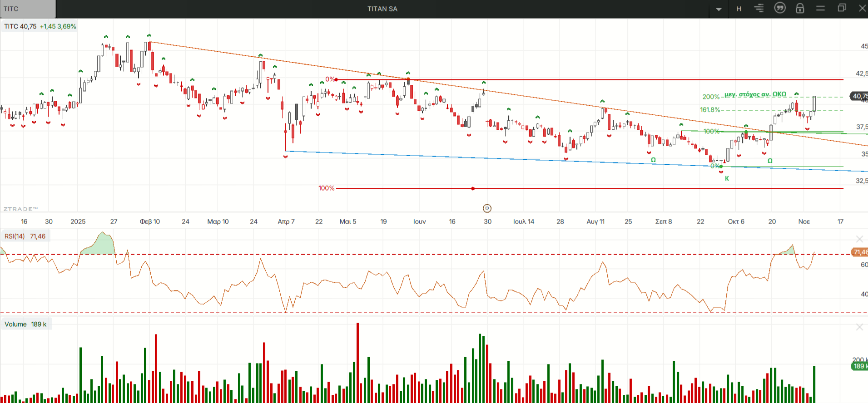This screenshot has width=868, height=403.
Task: Close the RSI indicator panel
Action: [x=859, y=239]
